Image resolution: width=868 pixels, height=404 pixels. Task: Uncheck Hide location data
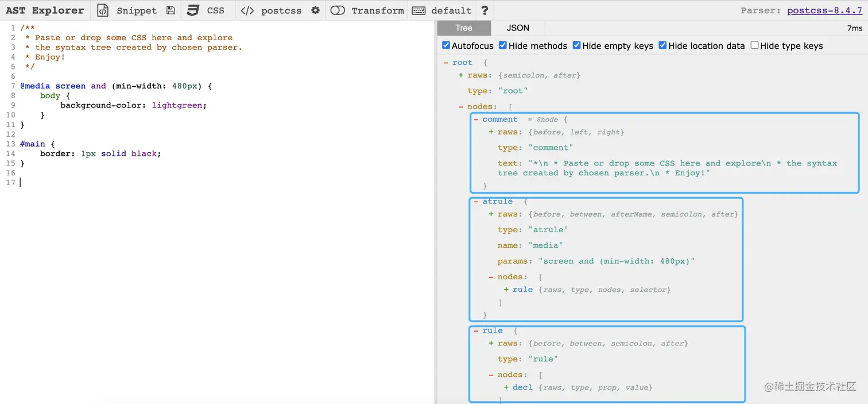pos(662,45)
